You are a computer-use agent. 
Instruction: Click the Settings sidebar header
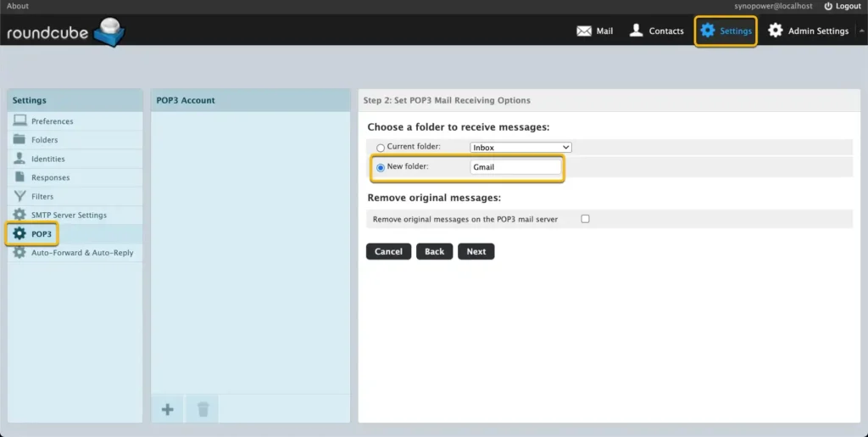[75, 100]
